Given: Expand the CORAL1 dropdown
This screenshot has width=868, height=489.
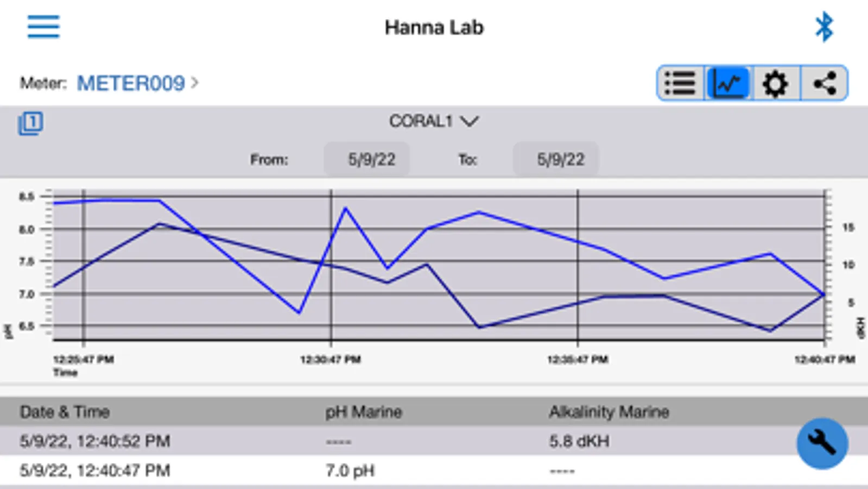Looking at the screenshot, I should (434, 121).
